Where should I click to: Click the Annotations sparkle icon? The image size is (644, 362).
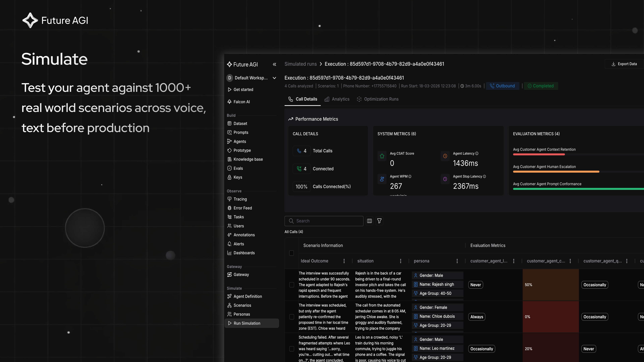click(229, 235)
